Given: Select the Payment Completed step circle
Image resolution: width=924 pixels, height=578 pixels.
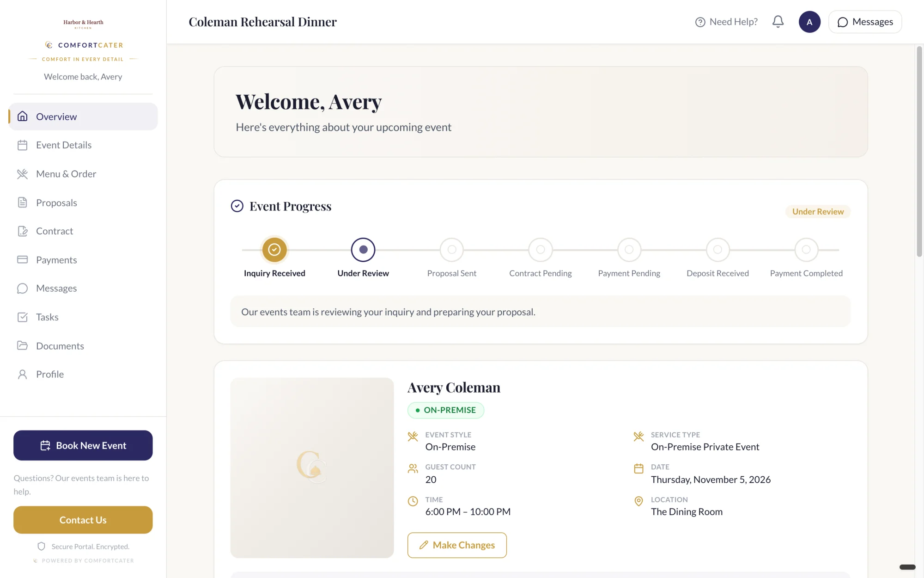Looking at the screenshot, I should coord(806,250).
